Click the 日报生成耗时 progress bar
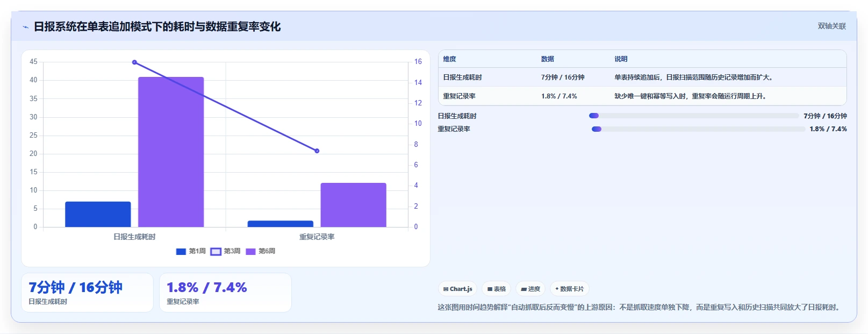The width and height of the screenshot is (868, 334). [x=694, y=116]
